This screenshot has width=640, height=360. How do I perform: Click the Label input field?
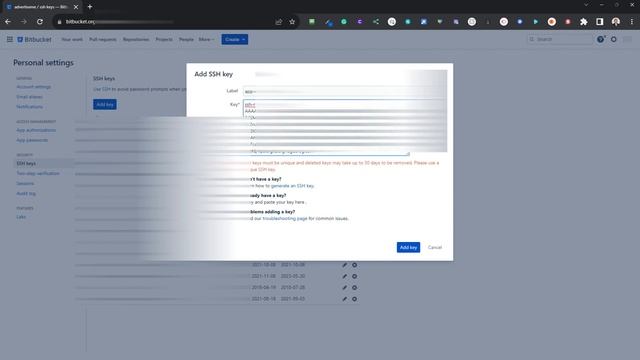344,91
